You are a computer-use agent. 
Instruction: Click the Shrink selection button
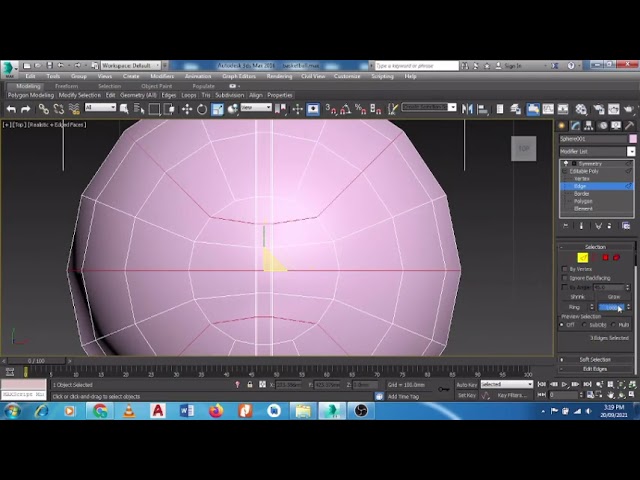pyautogui.click(x=577, y=297)
